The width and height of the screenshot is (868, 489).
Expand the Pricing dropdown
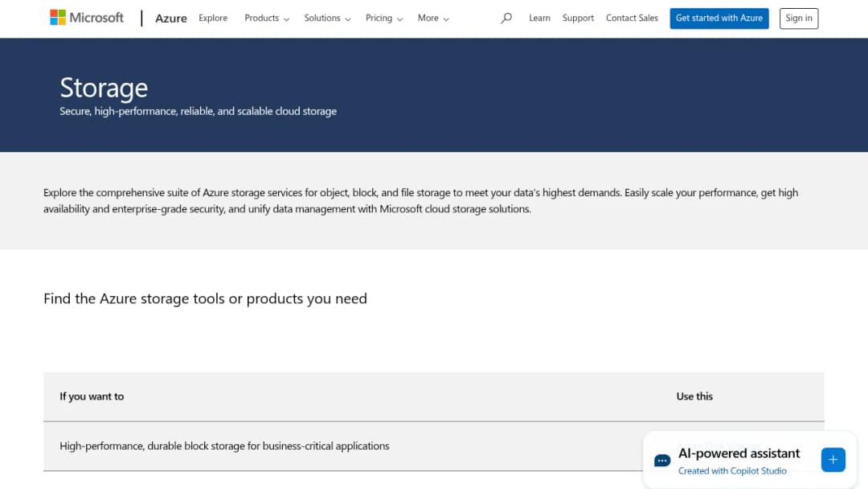point(384,18)
